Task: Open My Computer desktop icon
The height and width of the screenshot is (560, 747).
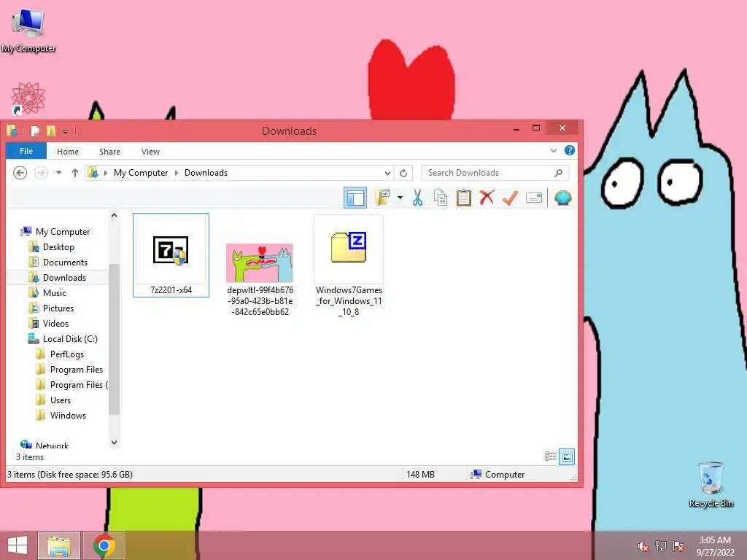Action: pyautogui.click(x=28, y=29)
